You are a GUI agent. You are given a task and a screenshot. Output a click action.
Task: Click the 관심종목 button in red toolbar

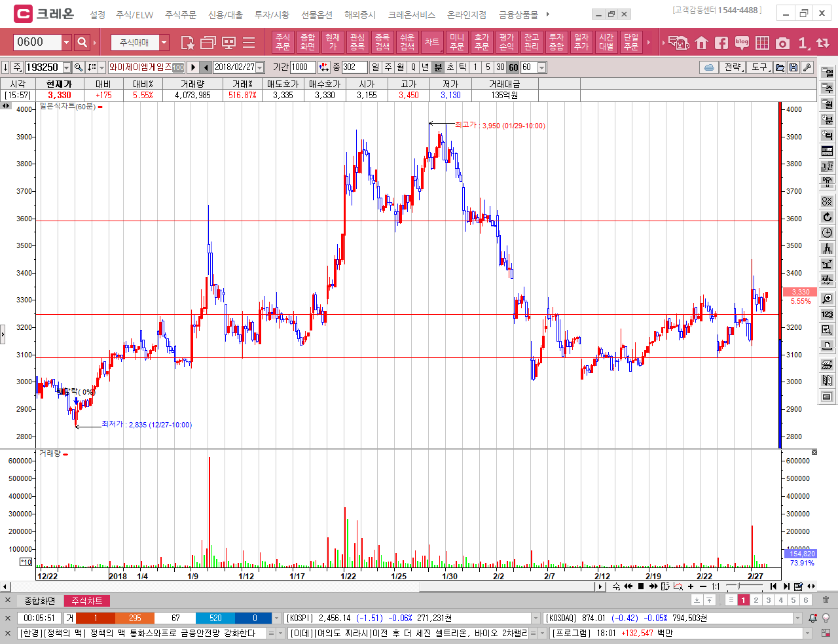tap(357, 43)
